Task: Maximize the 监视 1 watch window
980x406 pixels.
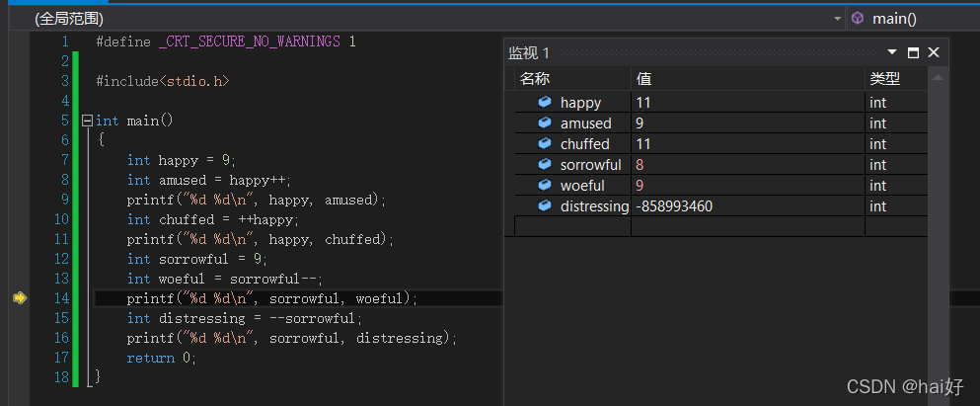Action: pyautogui.click(x=913, y=52)
